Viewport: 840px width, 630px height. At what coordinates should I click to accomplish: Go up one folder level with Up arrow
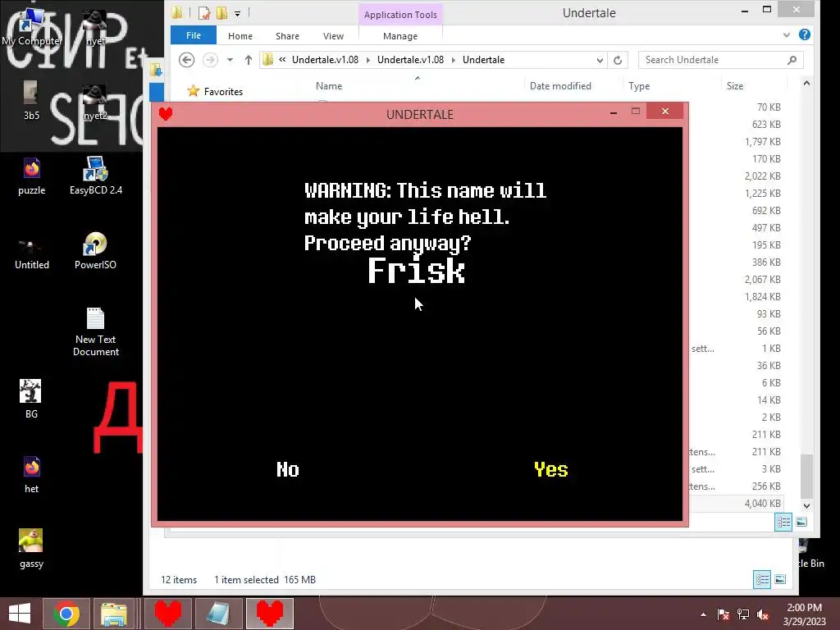pos(248,60)
